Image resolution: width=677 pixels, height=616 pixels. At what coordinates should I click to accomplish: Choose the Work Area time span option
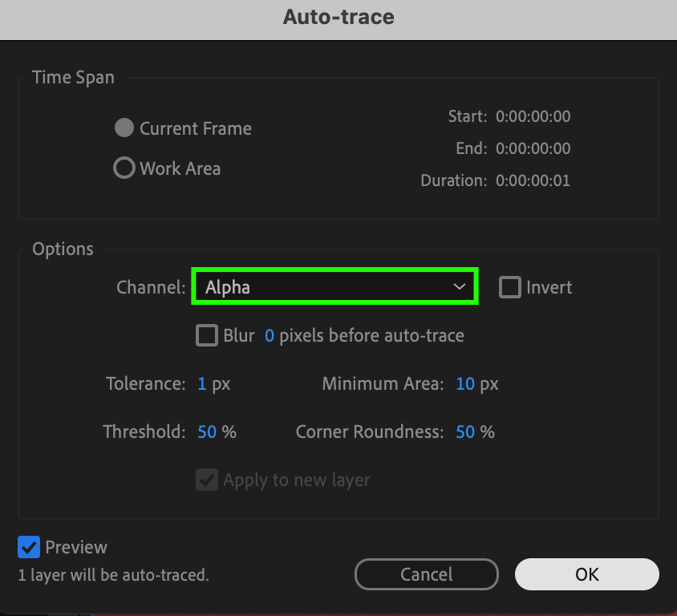[124, 168]
